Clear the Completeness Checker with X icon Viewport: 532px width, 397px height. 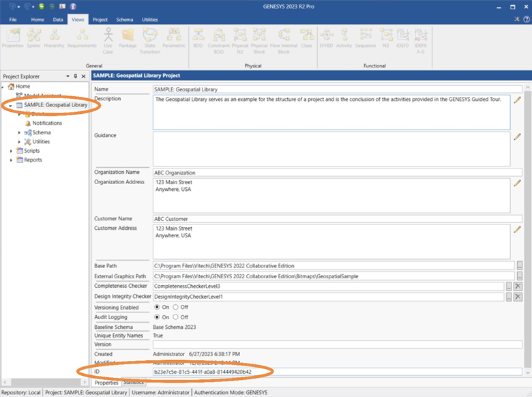pos(518,286)
